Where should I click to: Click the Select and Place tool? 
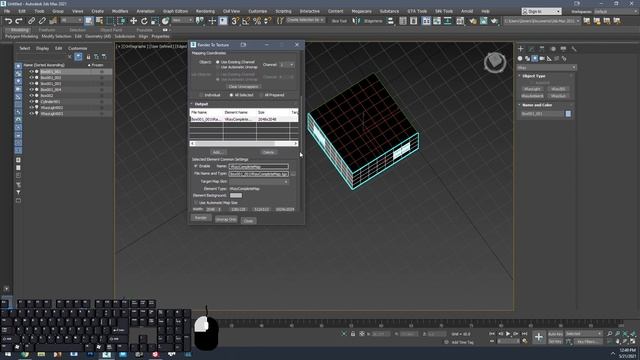[x=165, y=21]
